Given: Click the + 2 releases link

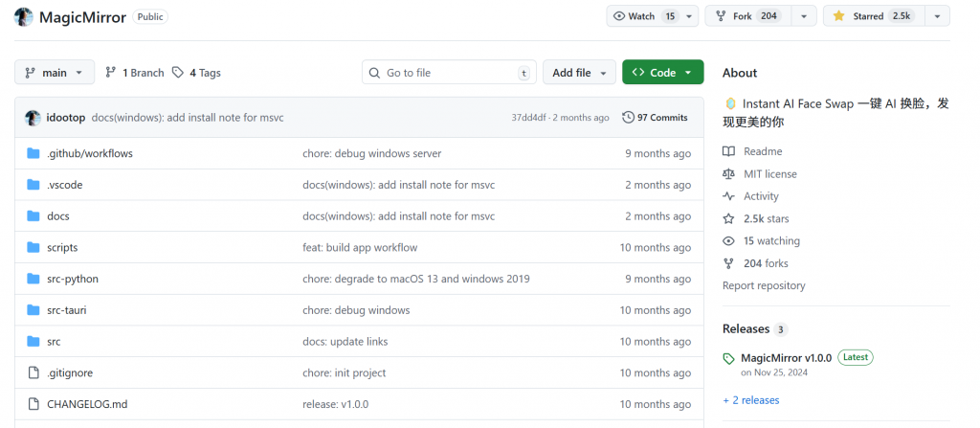Looking at the screenshot, I should (750, 400).
